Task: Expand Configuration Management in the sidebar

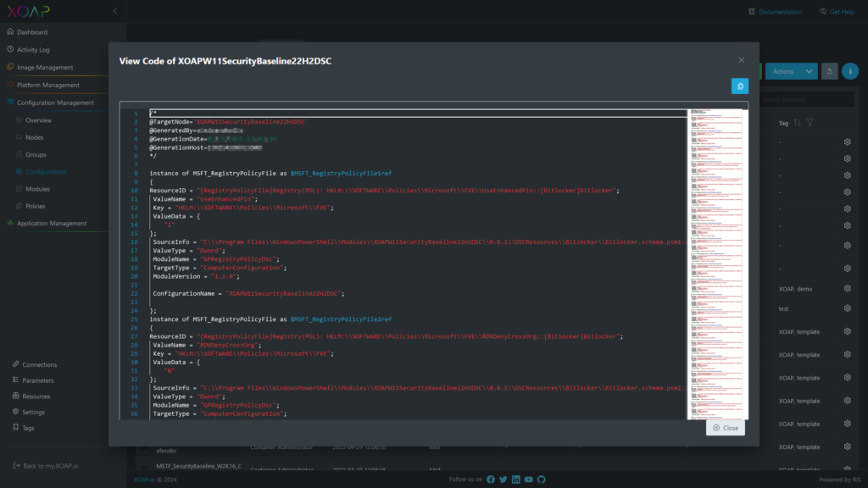Action: coord(55,103)
